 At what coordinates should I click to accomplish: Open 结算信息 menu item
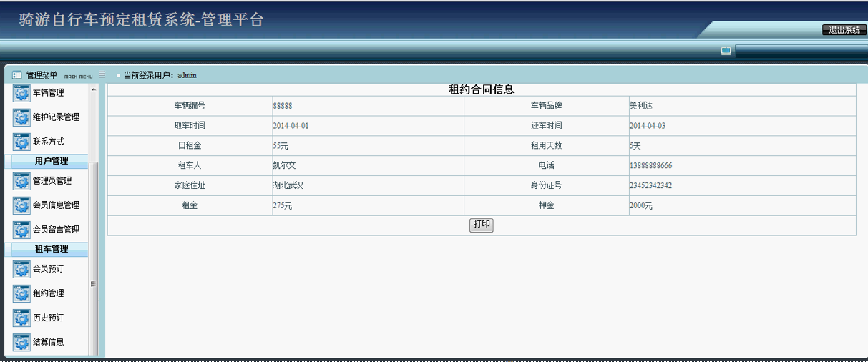48,342
